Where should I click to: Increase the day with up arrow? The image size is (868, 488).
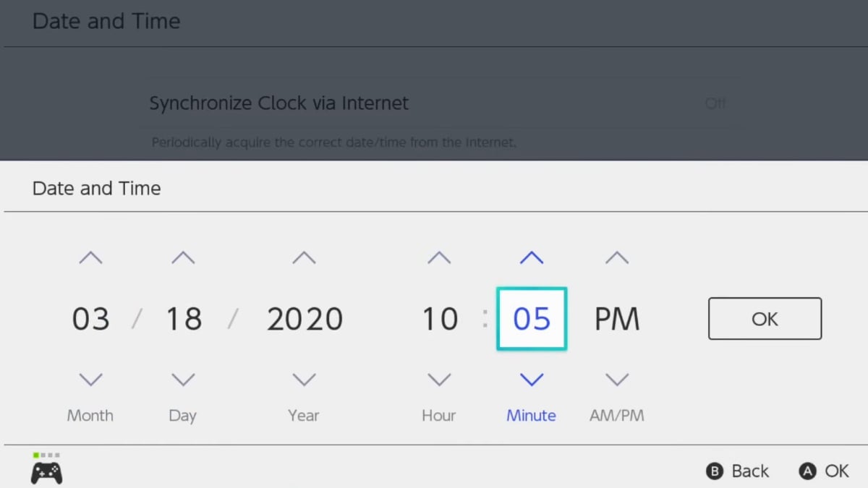click(183, 257)
